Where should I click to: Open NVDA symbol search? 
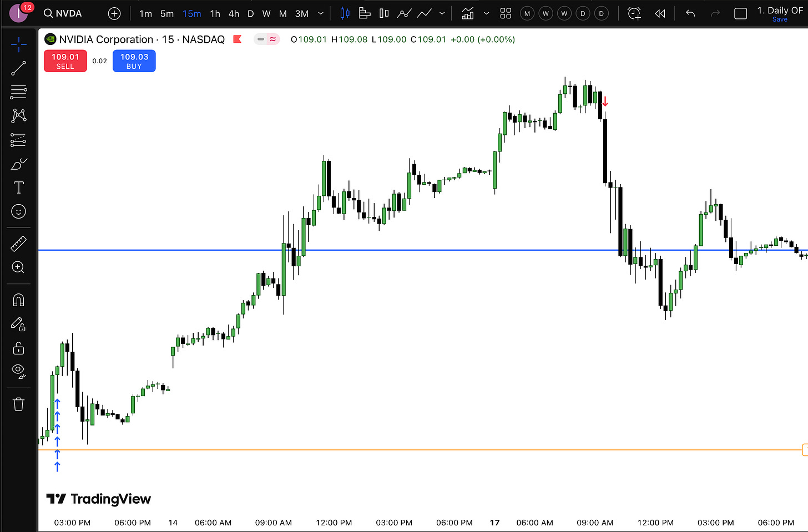point(63,13)
